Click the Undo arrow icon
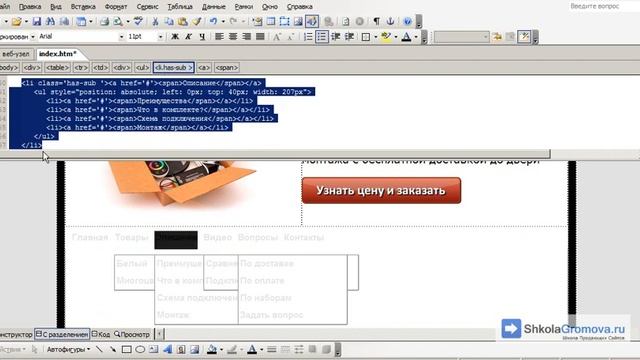Viewport: 640px width, 360px height. pos(213,22)
